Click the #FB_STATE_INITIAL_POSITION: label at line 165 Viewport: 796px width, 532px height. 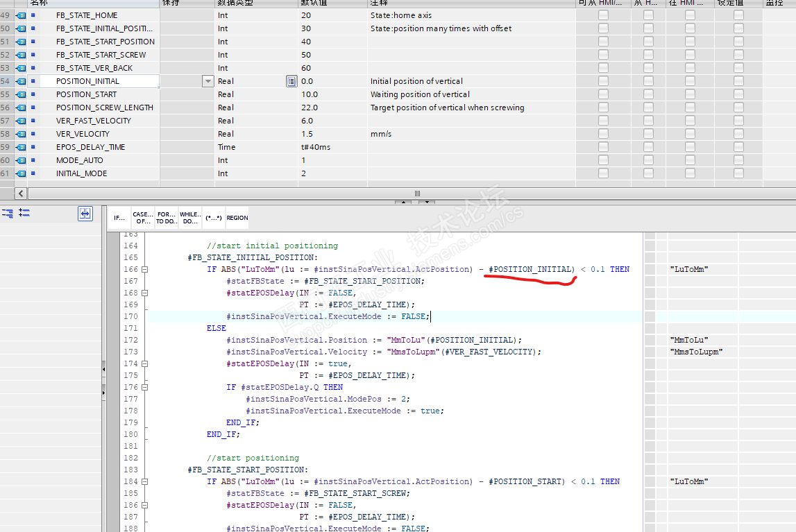click(x=253, y=257)
